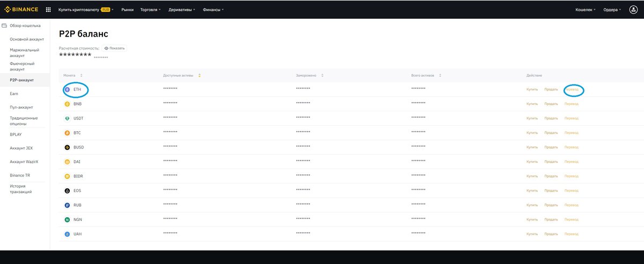
Task: Expand the Торговля menu
Action: point(152,10)
